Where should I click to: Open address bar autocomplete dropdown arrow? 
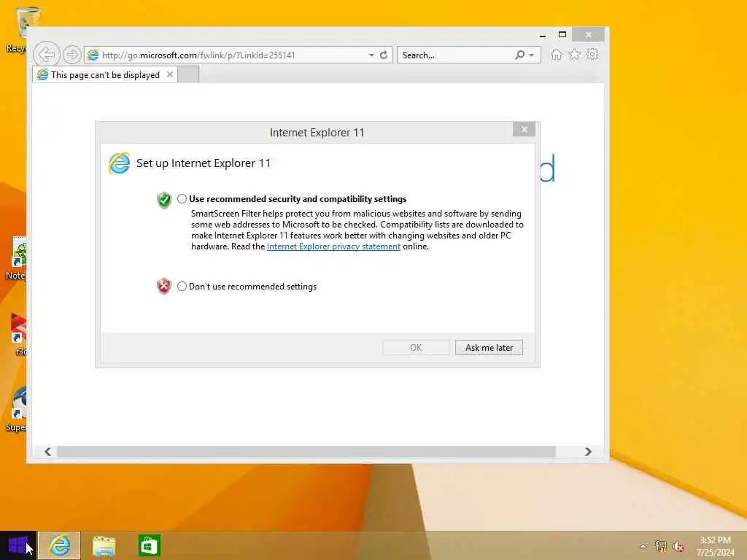[x=371, y=55]
